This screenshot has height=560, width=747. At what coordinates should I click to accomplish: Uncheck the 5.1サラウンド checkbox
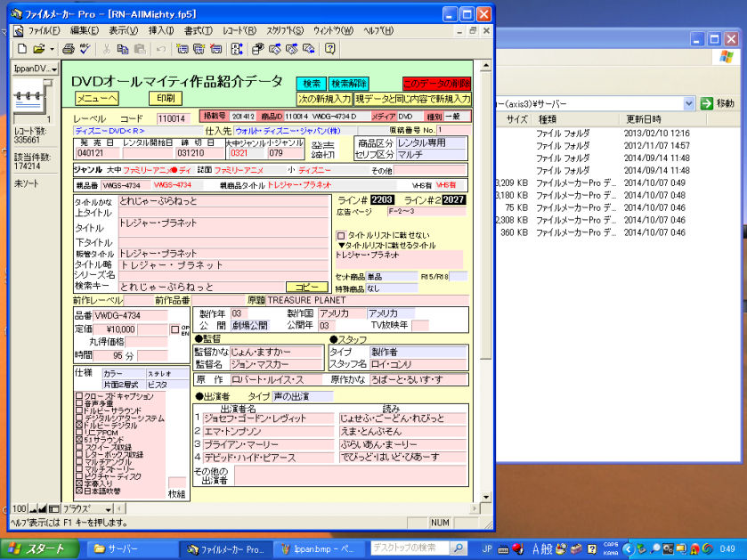pyautogui.click(x=79, y=440)
